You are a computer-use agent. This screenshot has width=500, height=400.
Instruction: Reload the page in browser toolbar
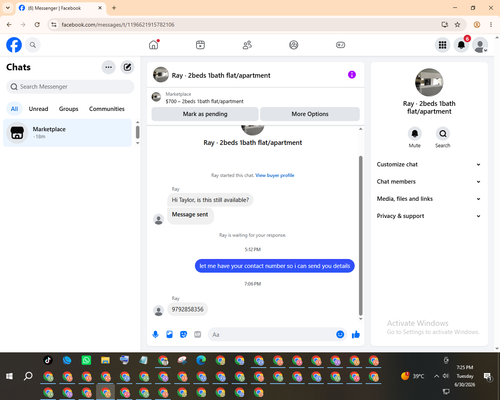tap(37, 25)
